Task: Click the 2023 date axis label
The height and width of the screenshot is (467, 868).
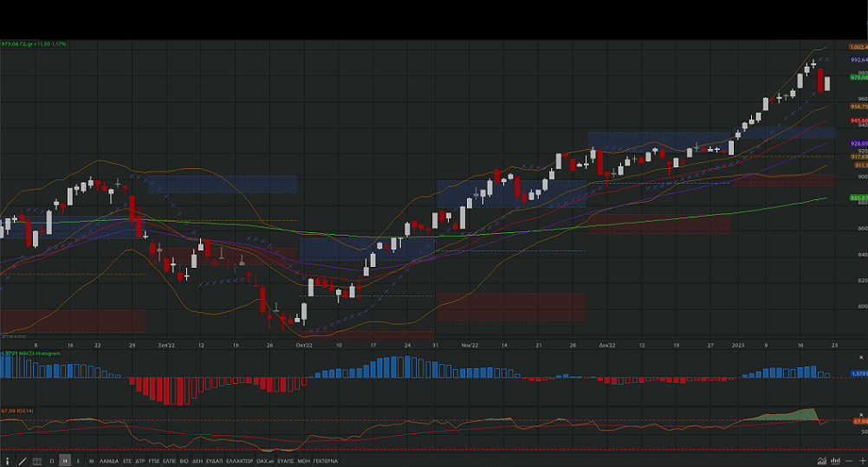Action: [738, 345]
